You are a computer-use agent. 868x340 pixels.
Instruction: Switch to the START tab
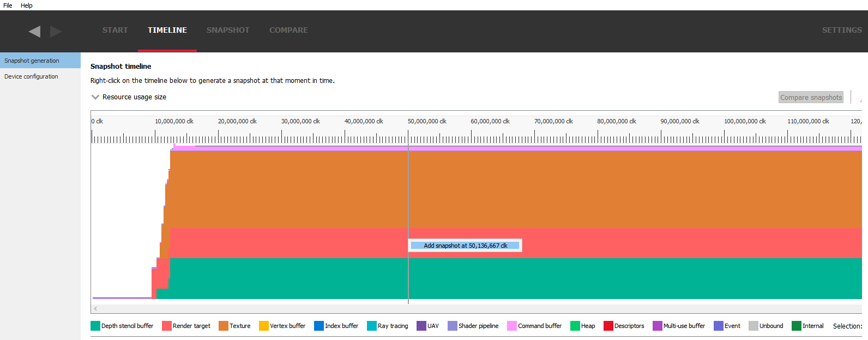click(115, 31)
